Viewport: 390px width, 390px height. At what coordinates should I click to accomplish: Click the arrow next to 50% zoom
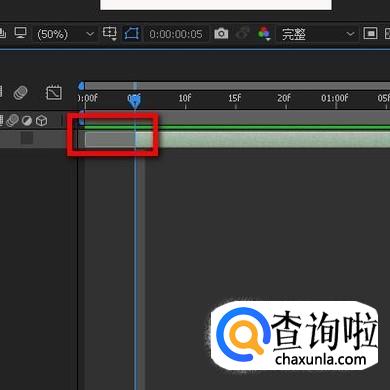point(90,34)
